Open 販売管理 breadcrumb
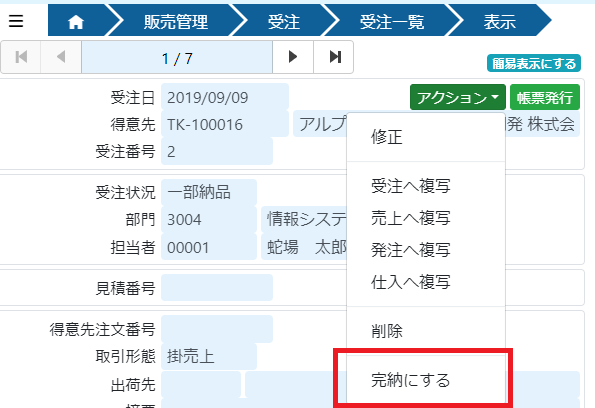This screenshot has height=408, width=595. coord(176,22)
